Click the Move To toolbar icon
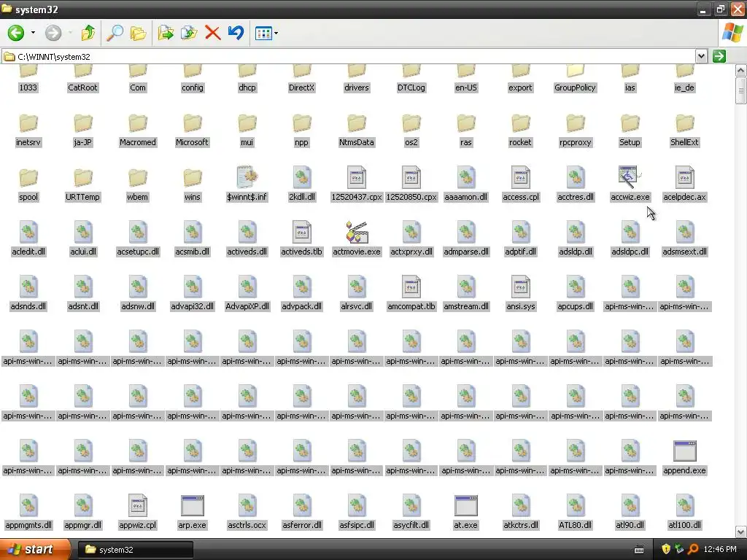Image resolution: width=747 pixels, height=560 pixels. click(166, 33)
